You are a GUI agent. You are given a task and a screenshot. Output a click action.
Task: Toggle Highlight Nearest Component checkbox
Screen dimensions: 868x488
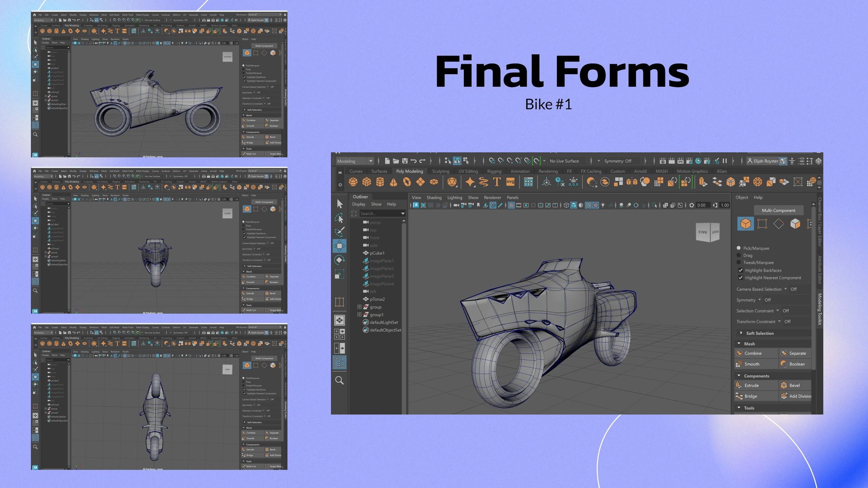741,277
